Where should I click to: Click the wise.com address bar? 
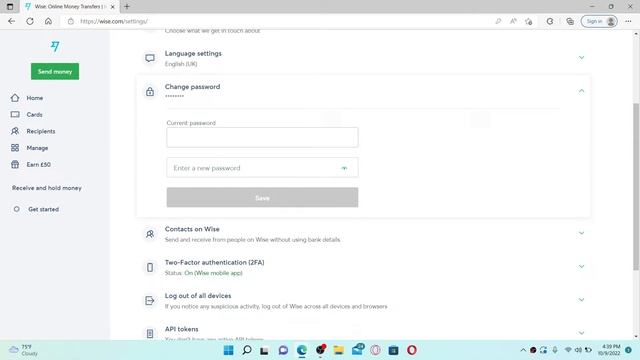pos(278,21)
